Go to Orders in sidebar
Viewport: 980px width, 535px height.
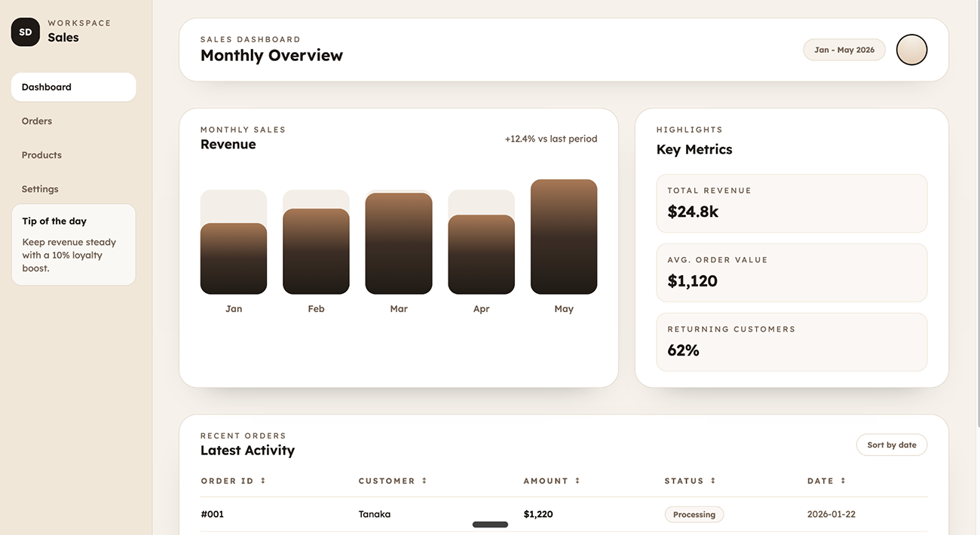point(37,121)
